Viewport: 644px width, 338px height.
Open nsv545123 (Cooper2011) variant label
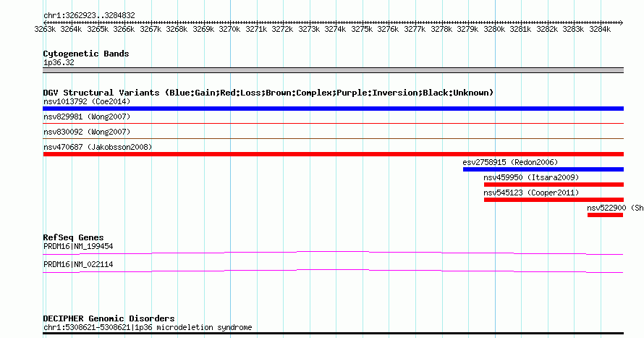coord(531,193)
